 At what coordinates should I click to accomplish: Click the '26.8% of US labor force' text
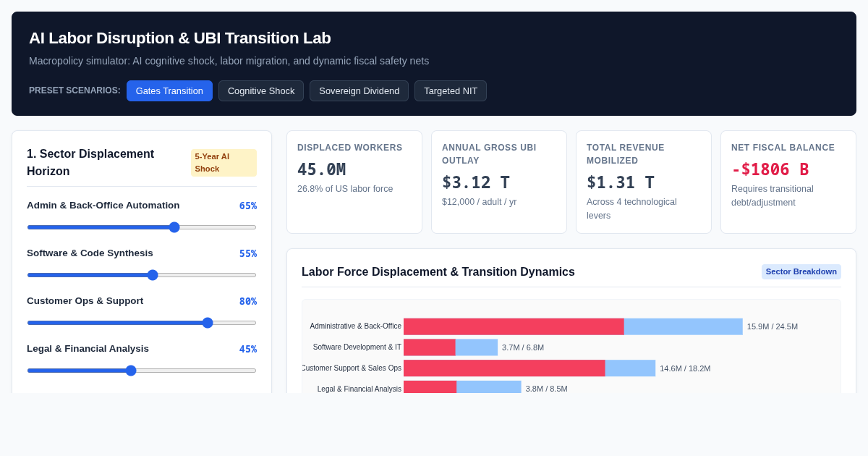[345, 189]
